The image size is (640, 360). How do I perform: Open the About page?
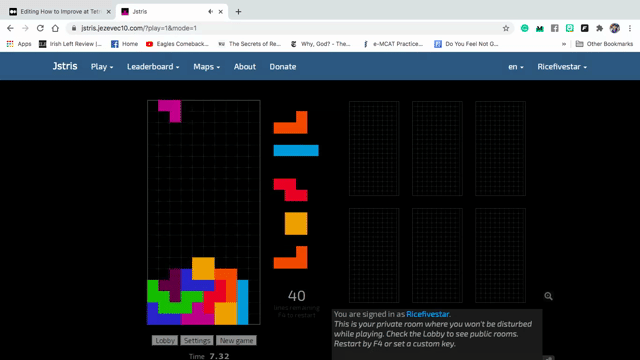pos(244,67)
